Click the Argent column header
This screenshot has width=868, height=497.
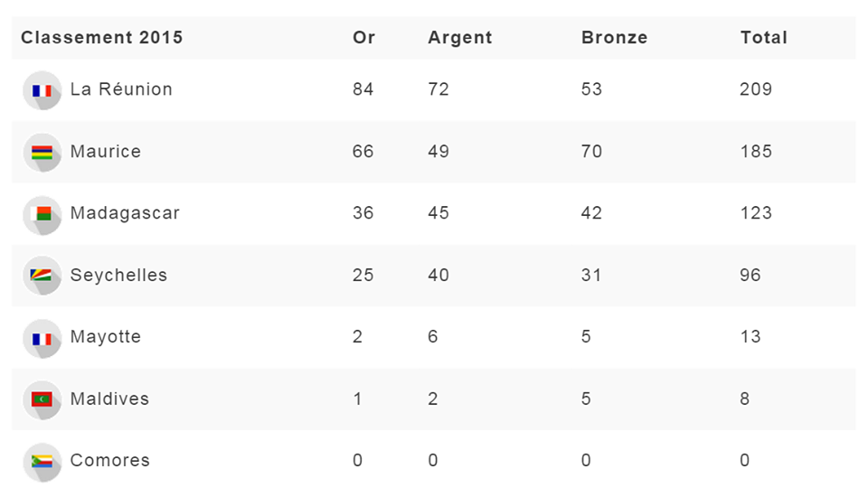tap(459, 38)
